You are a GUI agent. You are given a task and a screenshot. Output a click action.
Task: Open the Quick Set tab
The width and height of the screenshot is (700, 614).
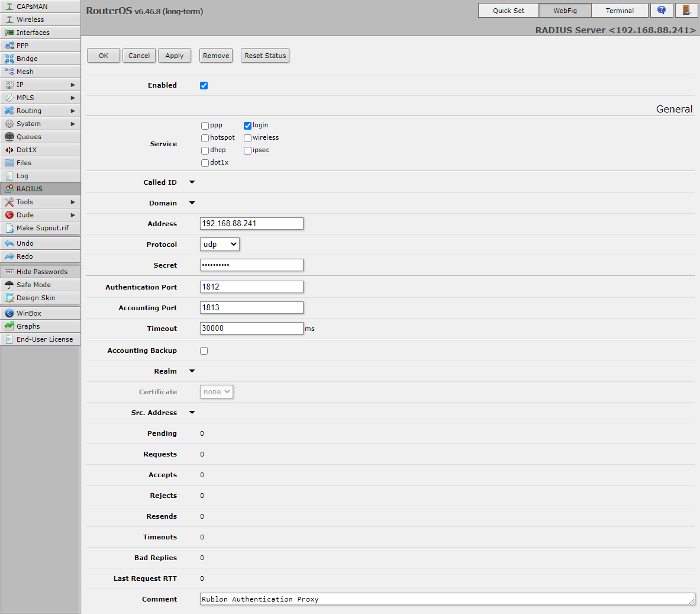click(508, 11)
